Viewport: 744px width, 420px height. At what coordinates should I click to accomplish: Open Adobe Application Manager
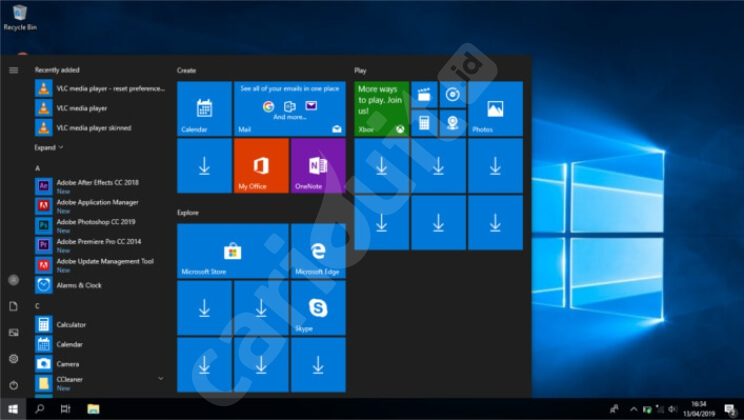[100, 206]
